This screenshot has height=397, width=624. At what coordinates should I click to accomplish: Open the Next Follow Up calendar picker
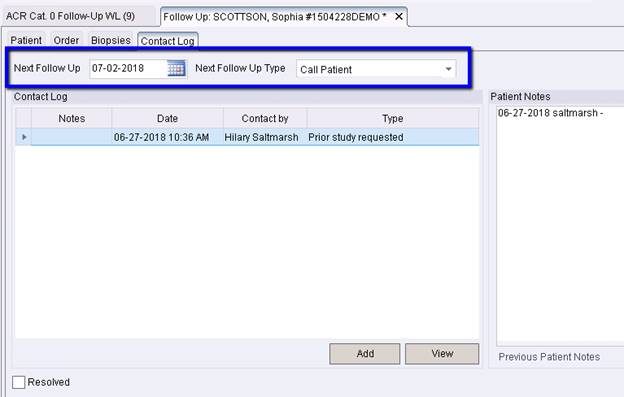(x=176, y=68)
